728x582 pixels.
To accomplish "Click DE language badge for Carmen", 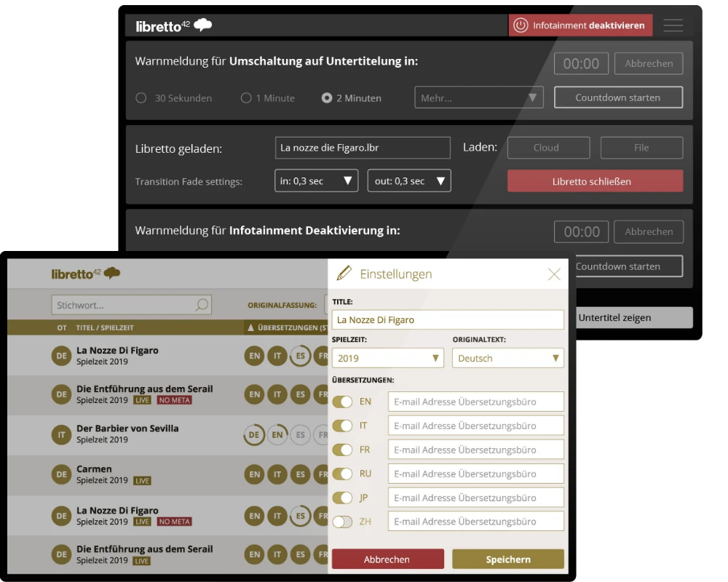I will coord(60,474).
